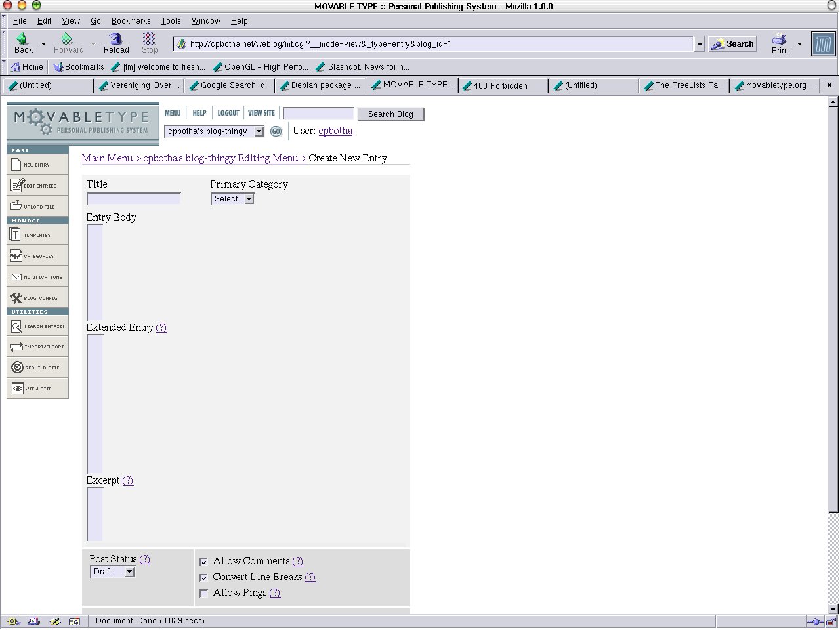Open the cpbotha's blog-thingy dropdown
The image size is (840, 630).
tap(214, 131)
